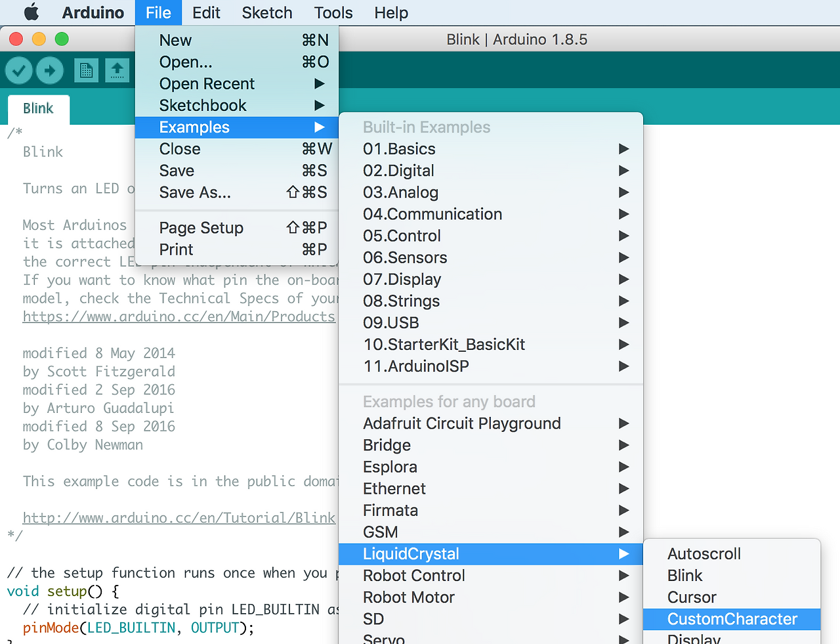Open the Help menu

(391, 12)
